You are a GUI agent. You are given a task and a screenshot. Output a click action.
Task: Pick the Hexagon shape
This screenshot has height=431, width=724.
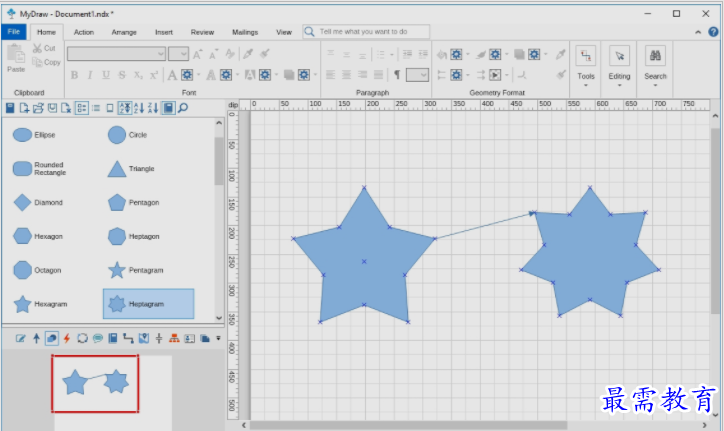[x=38, y=236]
